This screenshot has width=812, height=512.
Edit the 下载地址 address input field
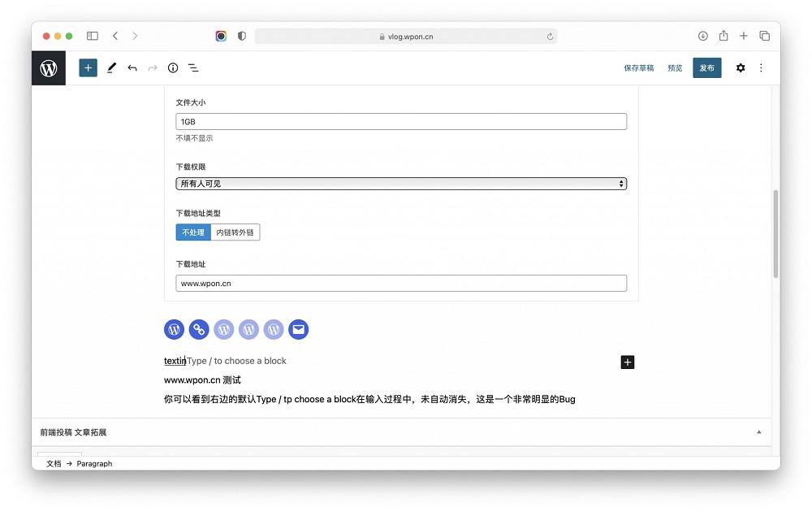[400, 283]
